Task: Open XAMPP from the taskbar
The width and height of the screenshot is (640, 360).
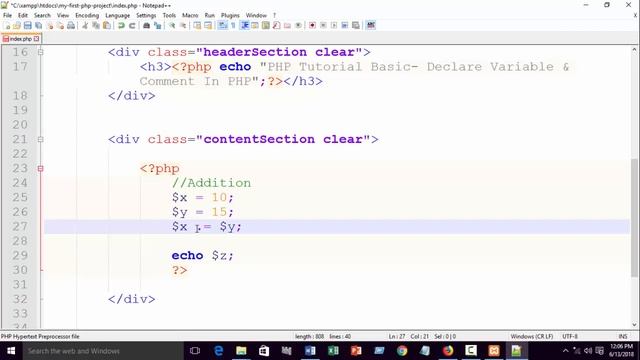Action: click(x=494, y=351)
